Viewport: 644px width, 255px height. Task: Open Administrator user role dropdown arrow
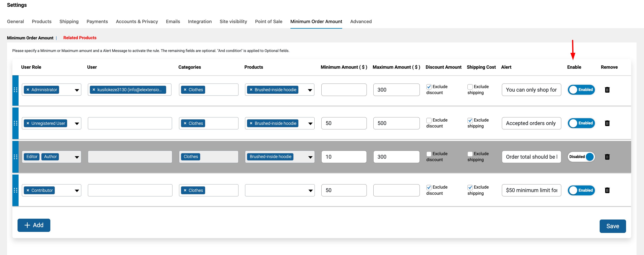click(x=77, y=90)
